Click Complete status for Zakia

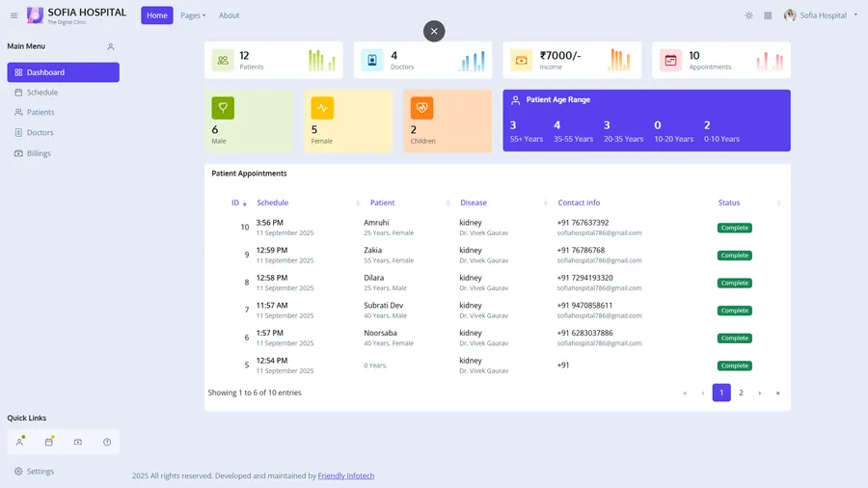[x=735, y=256]
